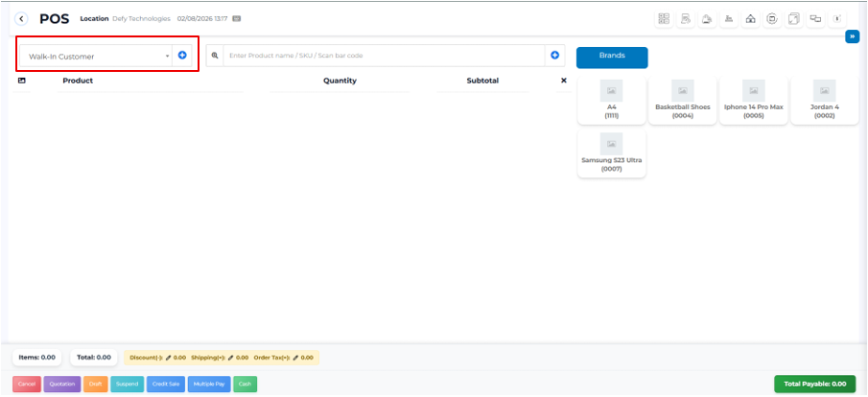868x397 pixels.
Task: Click the product name search field
Action: coord(384,56)
